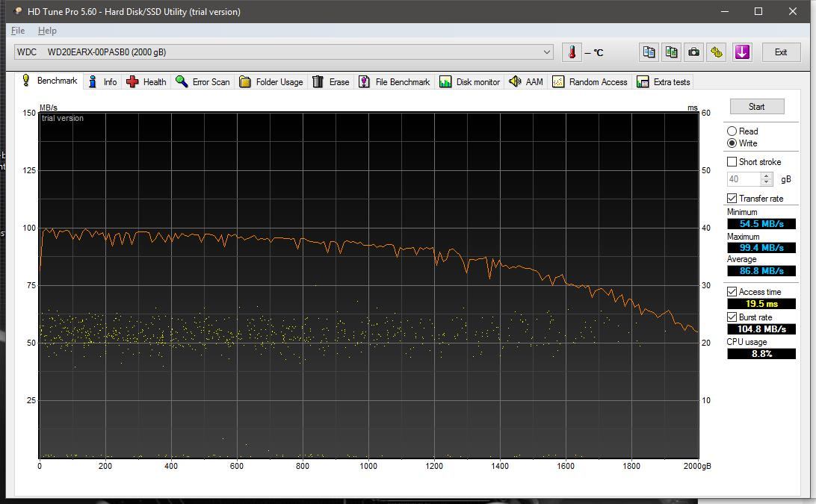
Task: Toggle the Access time checkbox
Action: pos(732,292)
